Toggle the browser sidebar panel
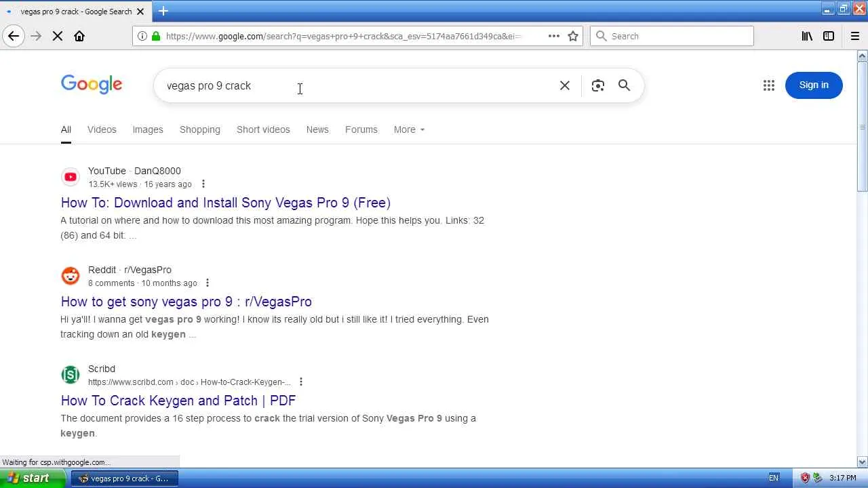The width and height of the screenshot is (868, 488). coord(829,36)
